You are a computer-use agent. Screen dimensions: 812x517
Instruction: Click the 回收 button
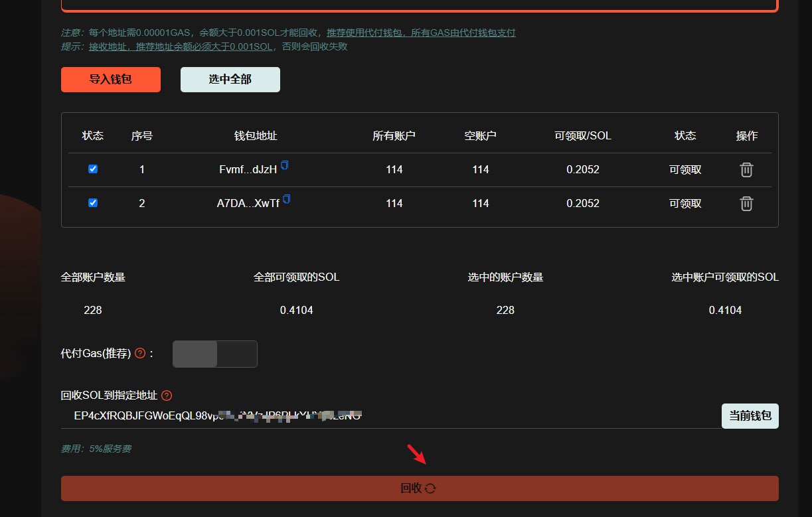pos(420,488)
